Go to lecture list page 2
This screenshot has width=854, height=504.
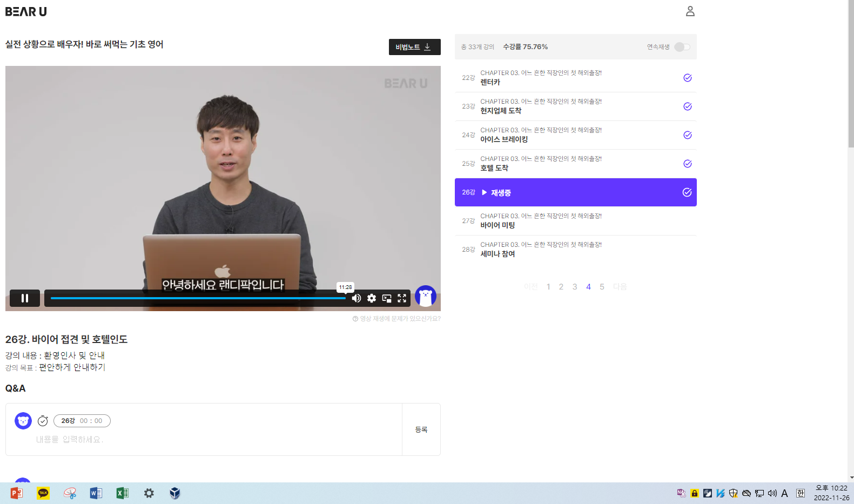[561, 287]
